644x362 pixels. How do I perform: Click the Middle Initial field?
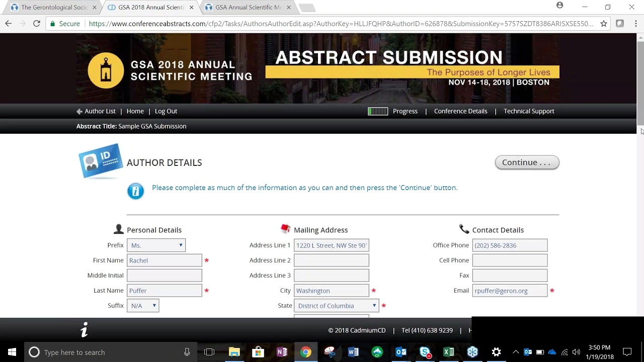tap(165, 276)
